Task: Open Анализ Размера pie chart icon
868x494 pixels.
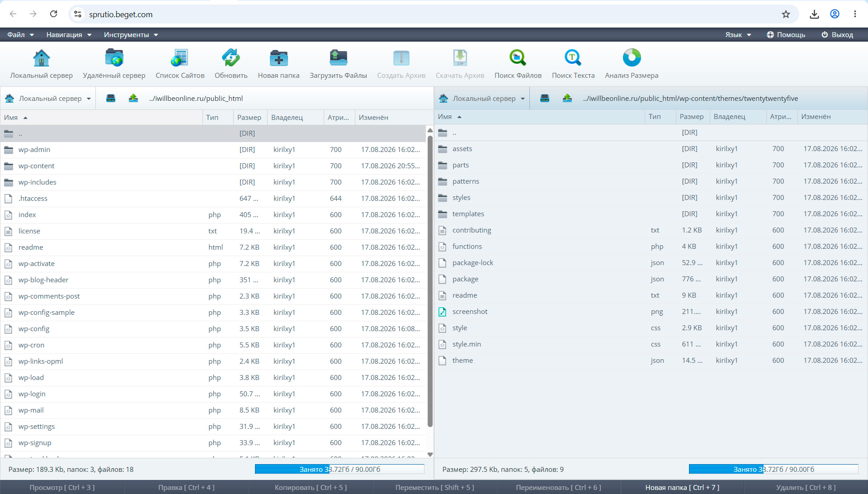Action: 632,58
